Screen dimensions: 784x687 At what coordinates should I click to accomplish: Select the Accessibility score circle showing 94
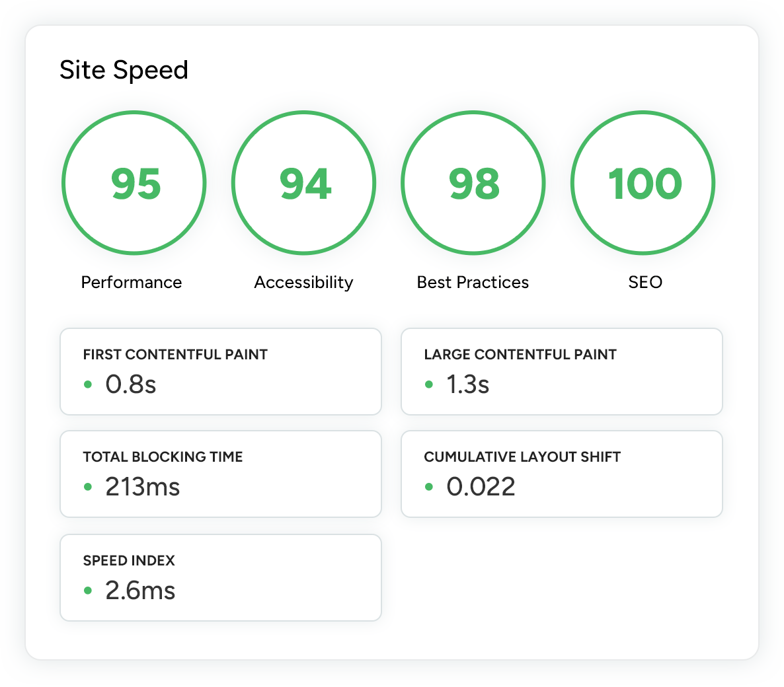tap(303, 183)
